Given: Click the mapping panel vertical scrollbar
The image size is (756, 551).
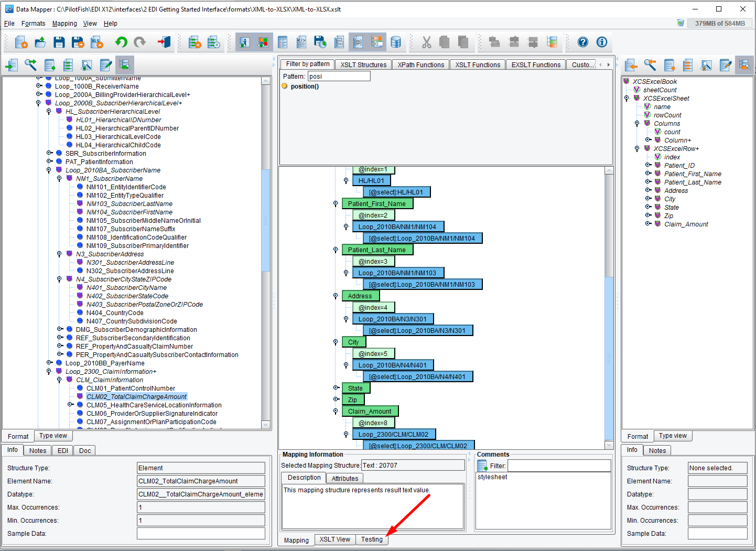Looking at the screenshot, I should pos(609,308).
